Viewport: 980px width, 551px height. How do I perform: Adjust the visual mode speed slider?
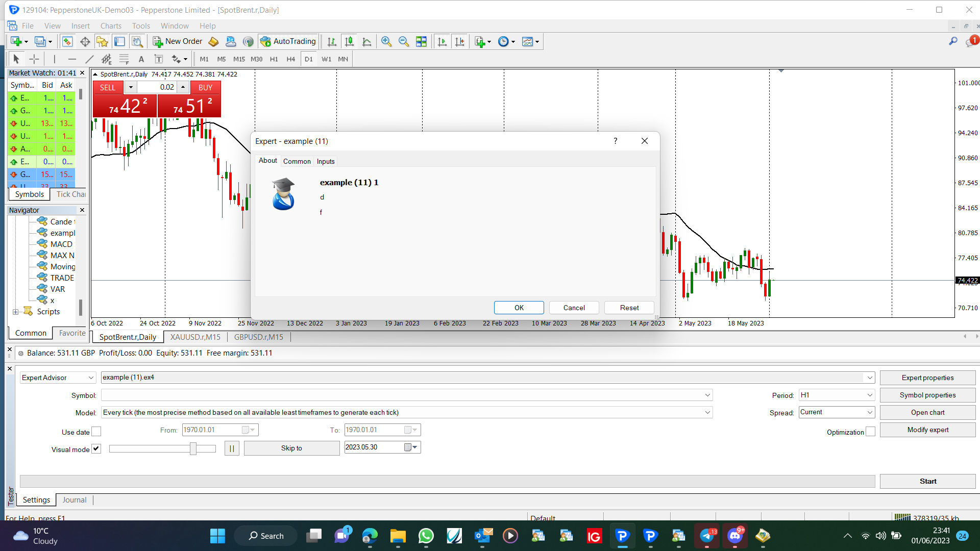193,448
